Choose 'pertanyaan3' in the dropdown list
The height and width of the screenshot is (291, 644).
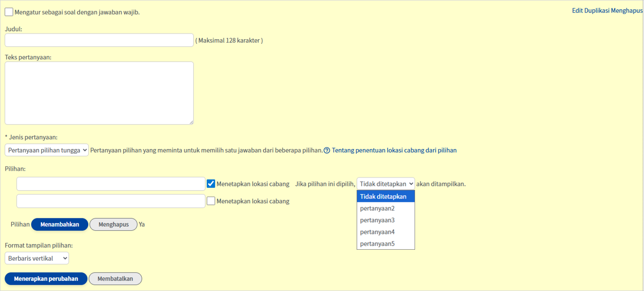point(377,220)
